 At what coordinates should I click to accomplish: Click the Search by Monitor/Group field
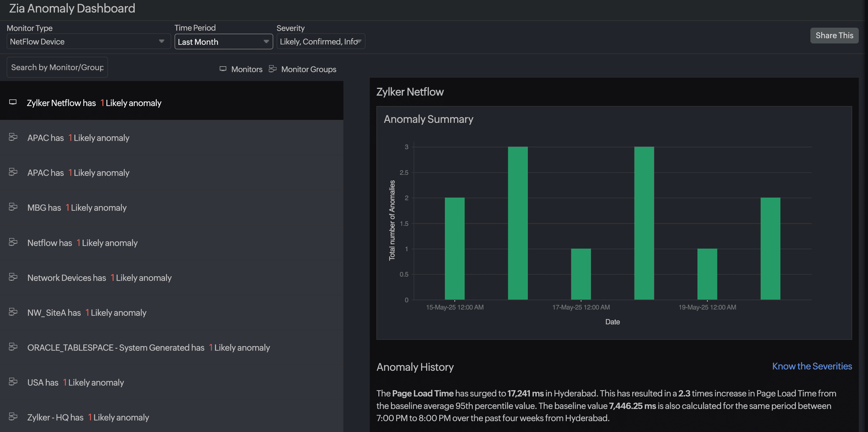[x=57, y=67]
